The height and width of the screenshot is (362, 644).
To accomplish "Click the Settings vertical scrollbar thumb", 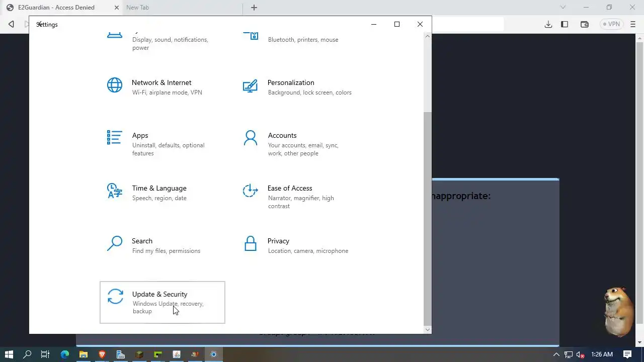I will pyautogui.click(x=428, y=218).
